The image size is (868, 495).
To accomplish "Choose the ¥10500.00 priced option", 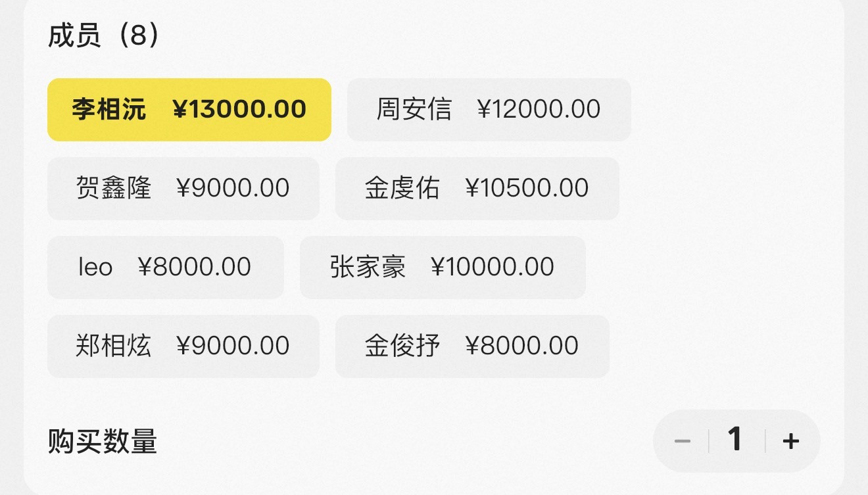I will pos(527,188).
